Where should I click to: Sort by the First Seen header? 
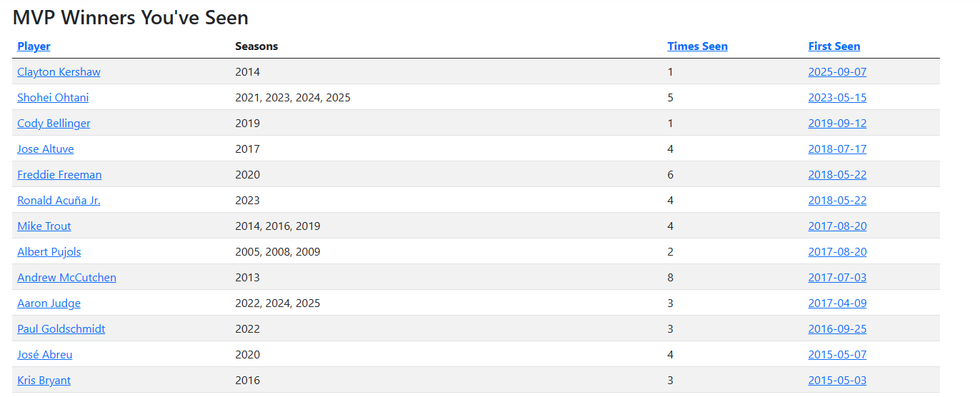834,46
